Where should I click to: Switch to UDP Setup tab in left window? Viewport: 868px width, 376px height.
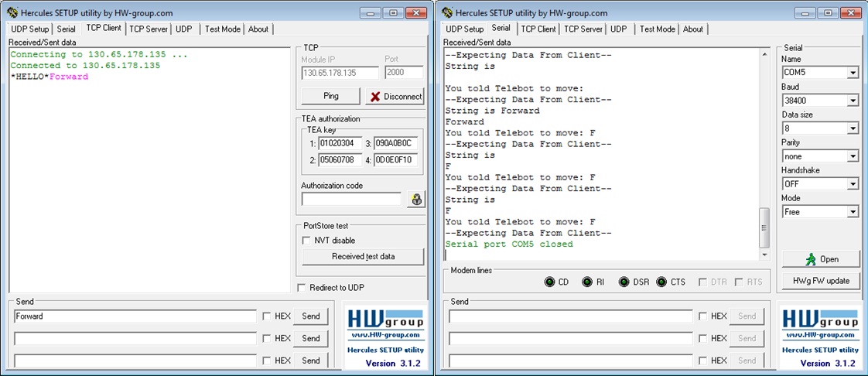[30, 29]
